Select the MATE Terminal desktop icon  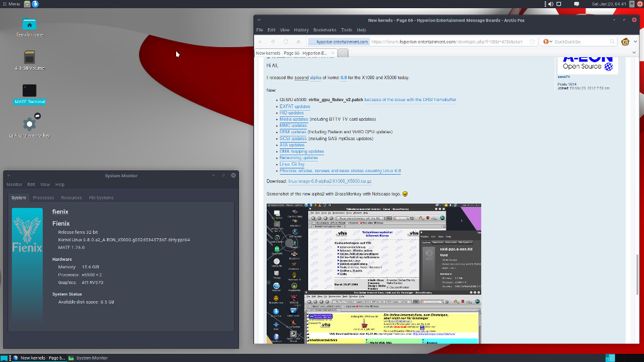point(30,94)
